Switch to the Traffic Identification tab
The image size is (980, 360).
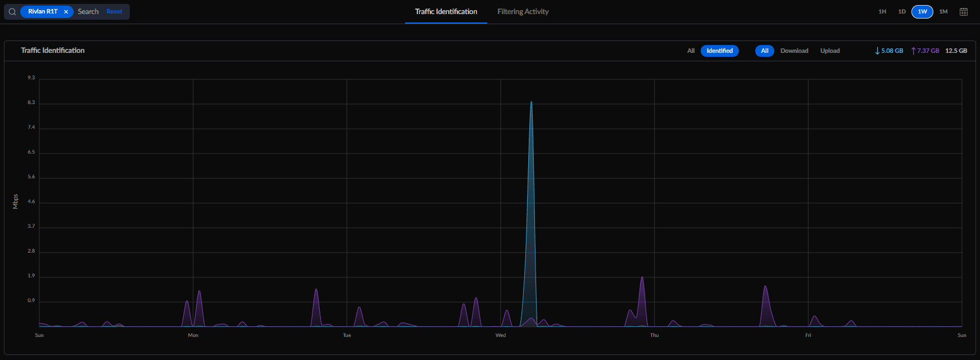tap(446, 12)
